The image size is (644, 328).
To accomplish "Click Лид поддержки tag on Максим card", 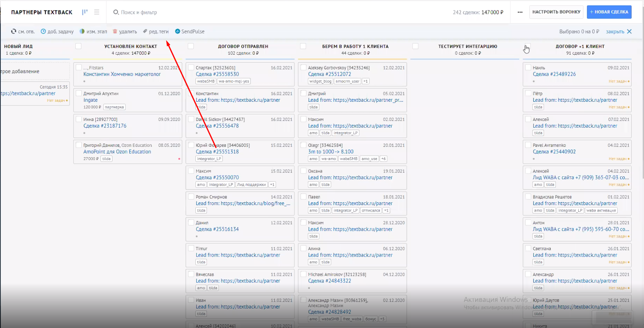I will coord(251,185).
